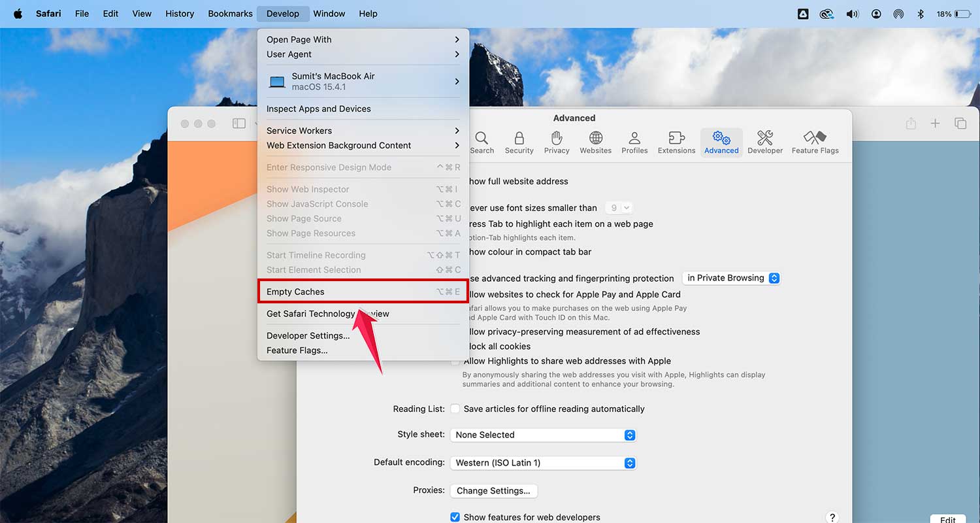The image size is (980, 523).
Task: Select the Feature Flags settings icon
Action: pyautogui.click(x=815, y=143)
